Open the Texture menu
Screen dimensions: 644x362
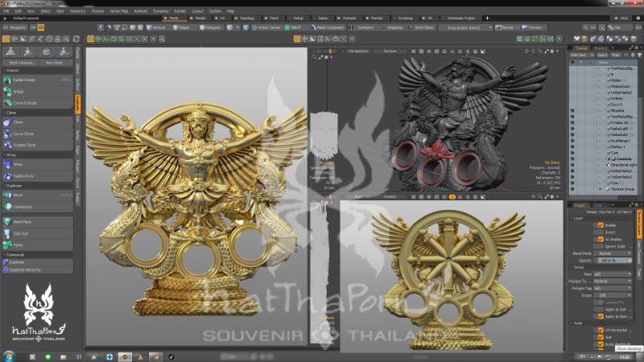point(97,11)
